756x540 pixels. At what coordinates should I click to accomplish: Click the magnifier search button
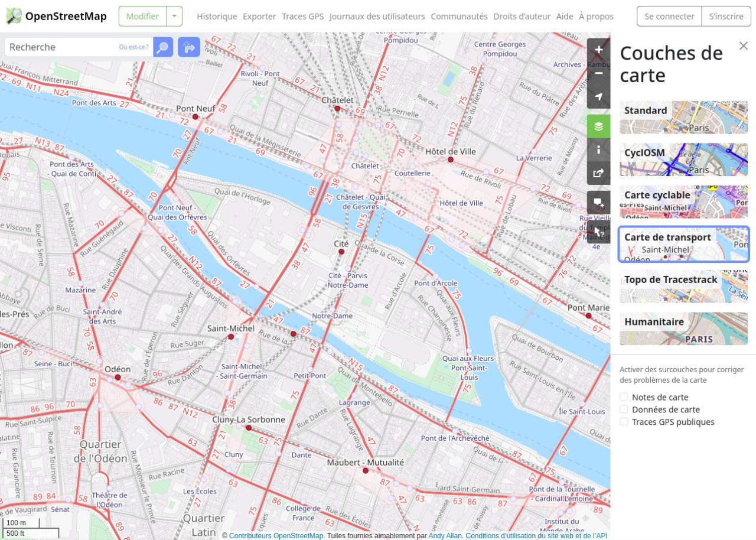(163, 47)
